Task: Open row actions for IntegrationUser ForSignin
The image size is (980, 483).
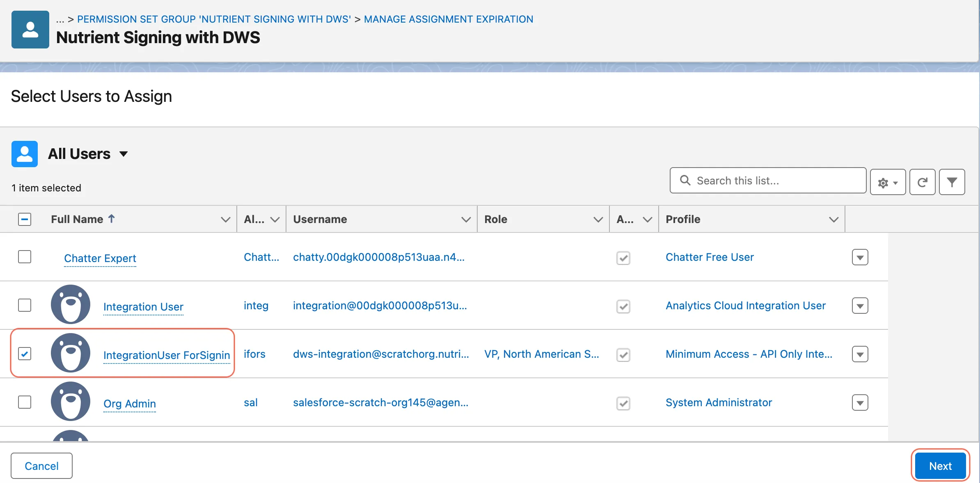Action: pos(860,354)
